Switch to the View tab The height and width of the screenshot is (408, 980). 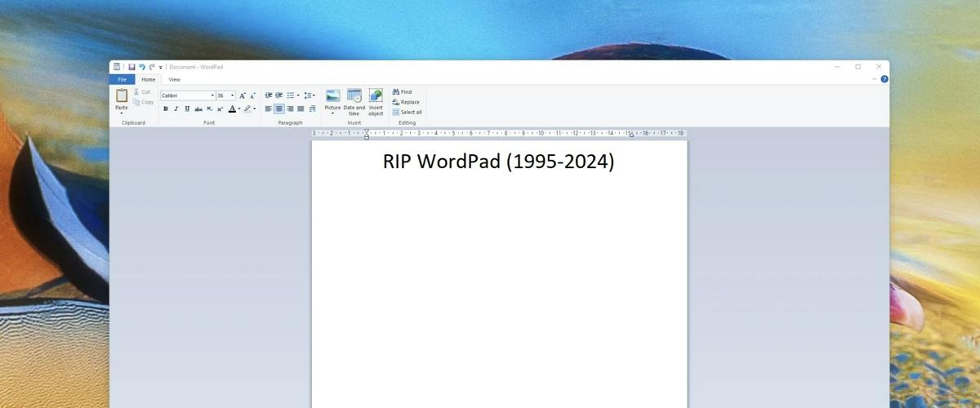click(x=174, y=79)
